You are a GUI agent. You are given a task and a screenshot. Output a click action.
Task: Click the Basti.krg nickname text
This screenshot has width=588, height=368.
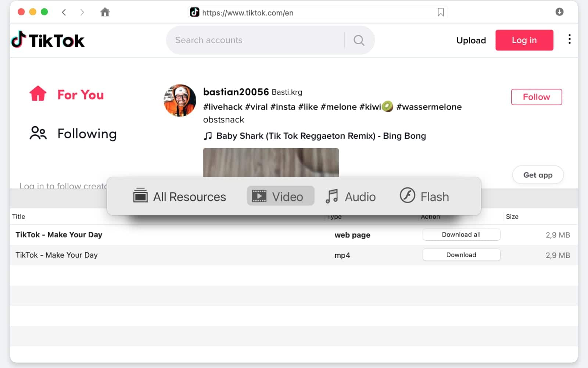click(x=287, y=92)
